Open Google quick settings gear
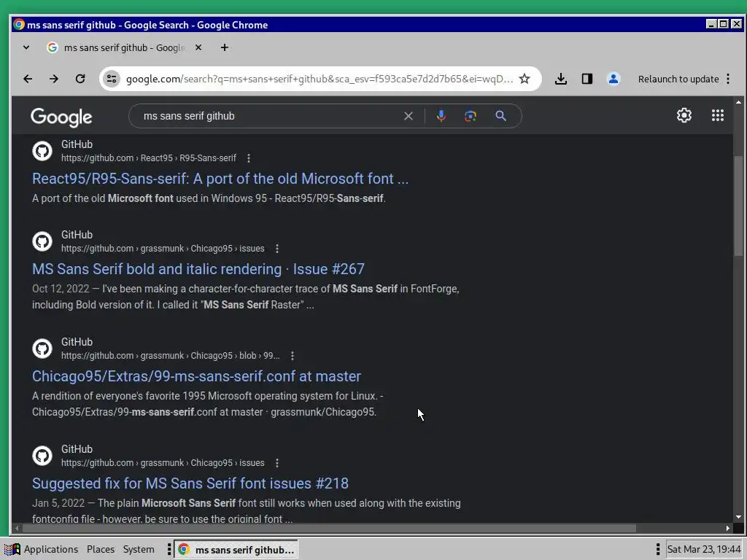This screenshot has width=747, height=560. tap(684, 115)
